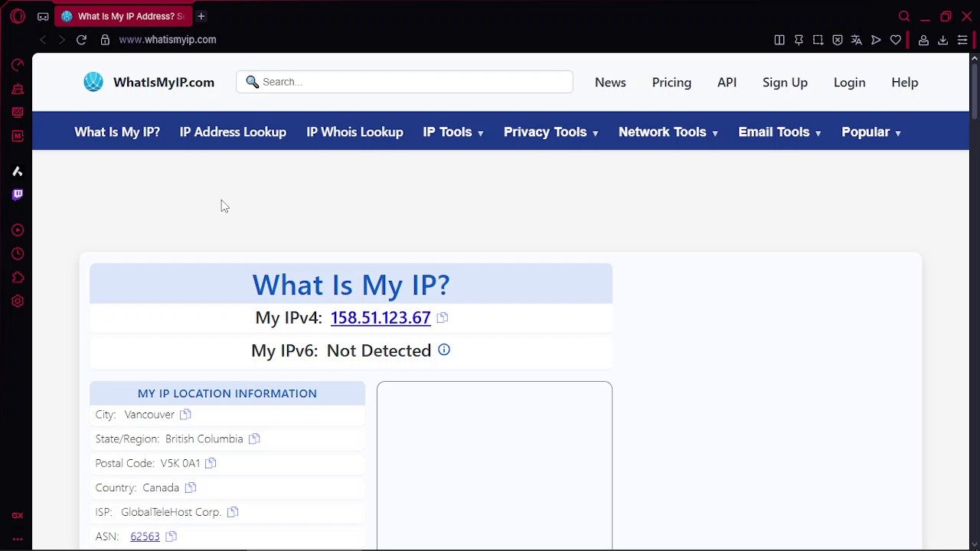This screenshot has width=980, height=551.
Task: Expand the Privacy Tools dropdown
Action: pos(550,132)
